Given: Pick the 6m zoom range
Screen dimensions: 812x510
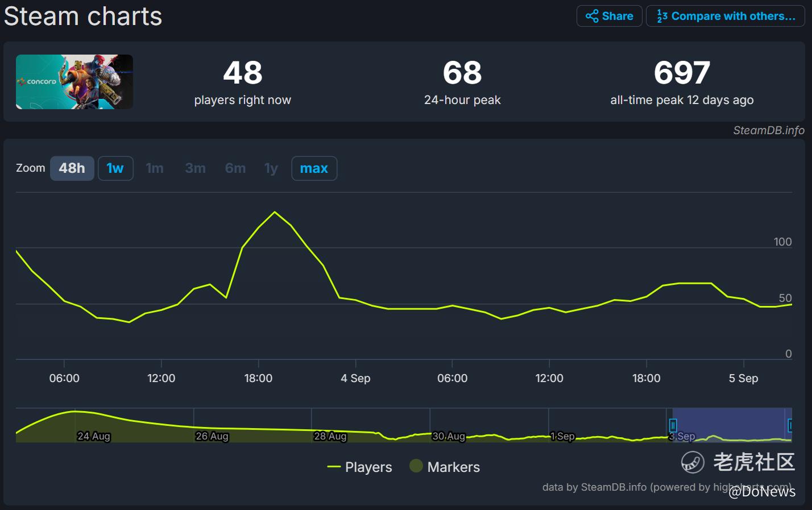Looking at the screenshot, I should coord(235,168).
